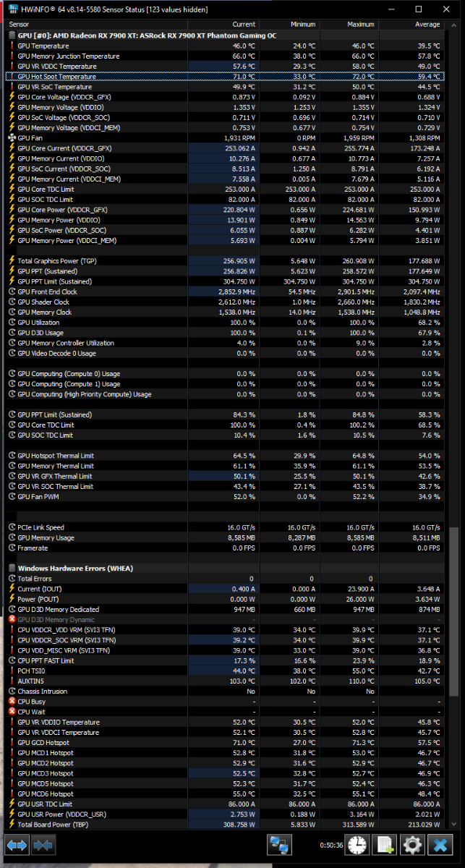Viewport: 465px width, 868px height.
Task: Select the PCH TSI0 row
Action: coord(226,671)
